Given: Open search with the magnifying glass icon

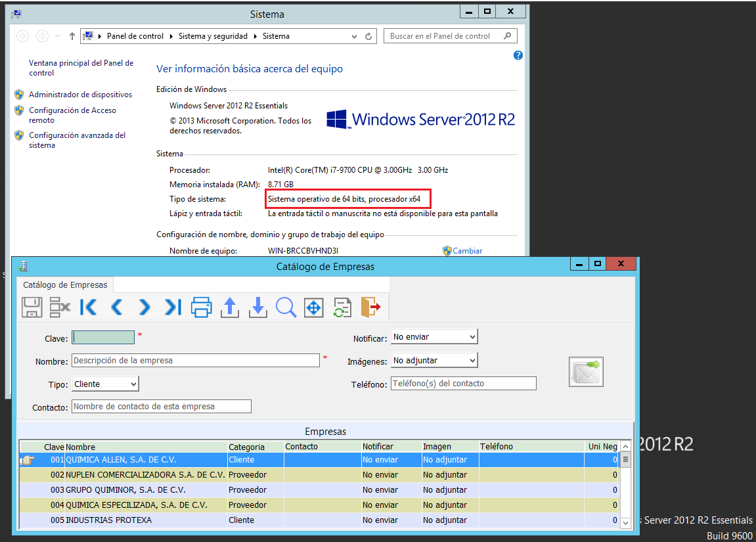Looking at the screenshot, I should pos(286,307).
